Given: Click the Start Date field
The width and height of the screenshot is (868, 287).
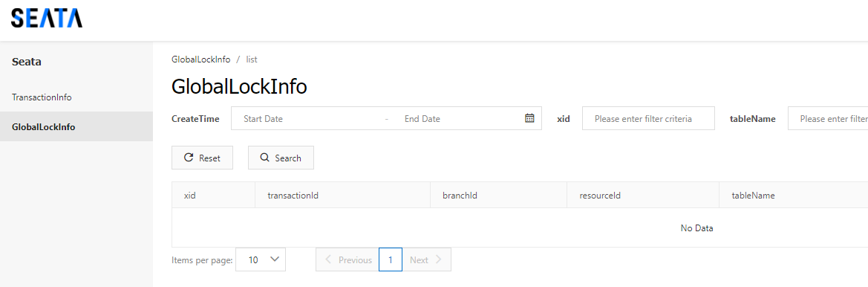Looking at the screenshot, I should 308,118.
